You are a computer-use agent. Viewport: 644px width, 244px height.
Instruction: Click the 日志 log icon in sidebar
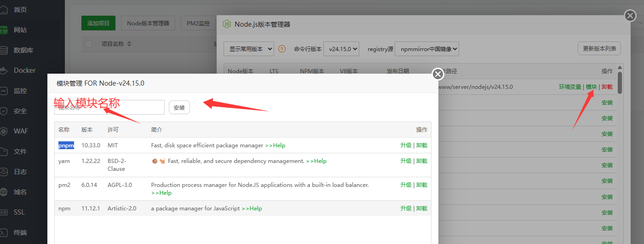click(4, 172)
